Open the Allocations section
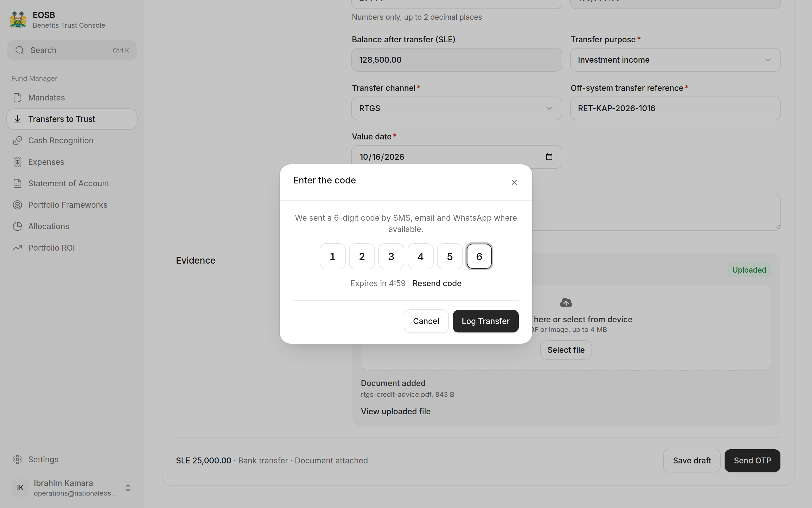The width and height of the screenshot is (812, 508). point(72,226)
